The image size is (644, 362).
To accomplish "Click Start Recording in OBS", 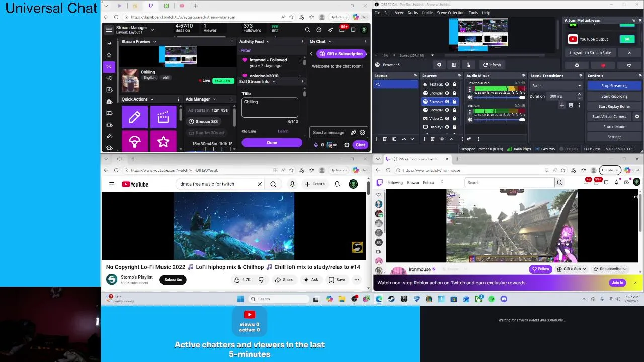I will click(614, 96).
